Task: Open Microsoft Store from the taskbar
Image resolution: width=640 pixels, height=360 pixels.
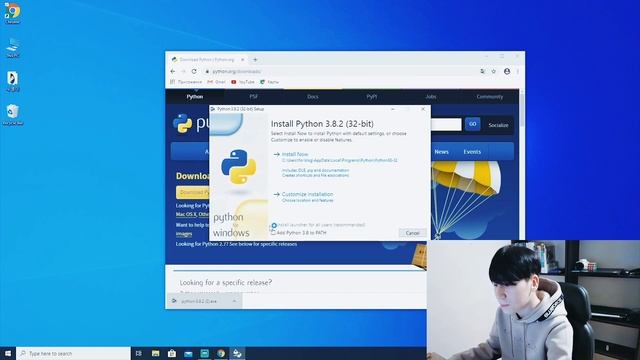Action: [x=172, y=353]
